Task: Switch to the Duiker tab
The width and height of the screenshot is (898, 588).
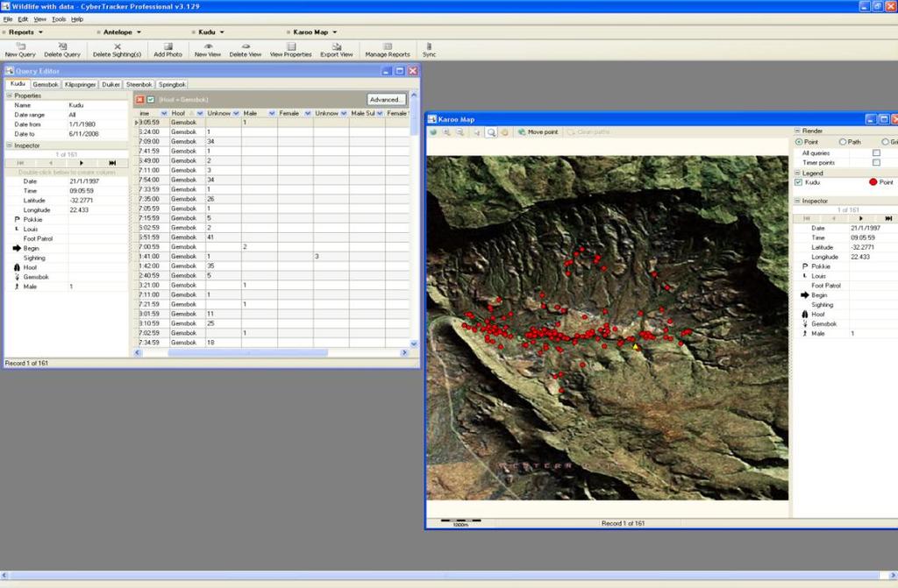Action: (110, 85)
